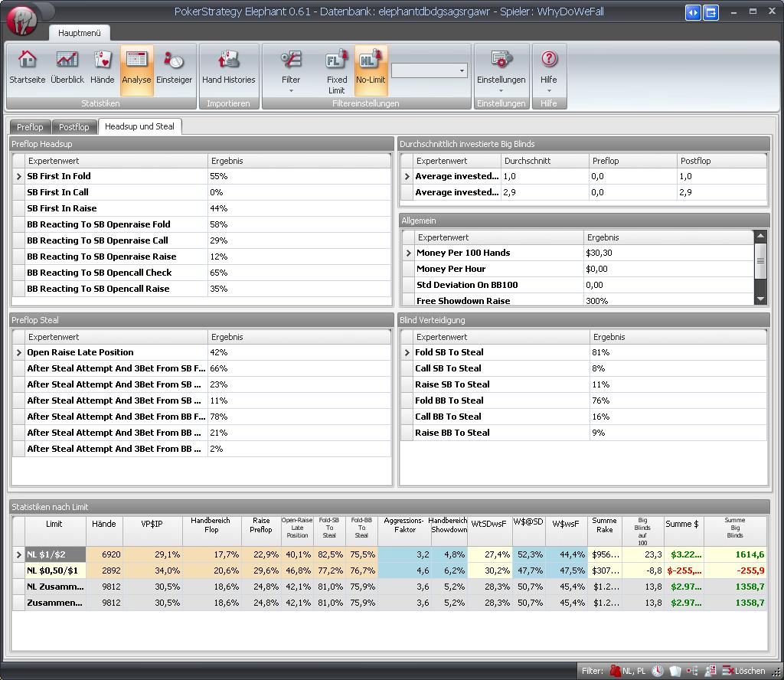Viewport: 784px width, 680px height.
Task: Click the red players filter icon in status bar
Action: pyautogui.click(x=615, y=671)
